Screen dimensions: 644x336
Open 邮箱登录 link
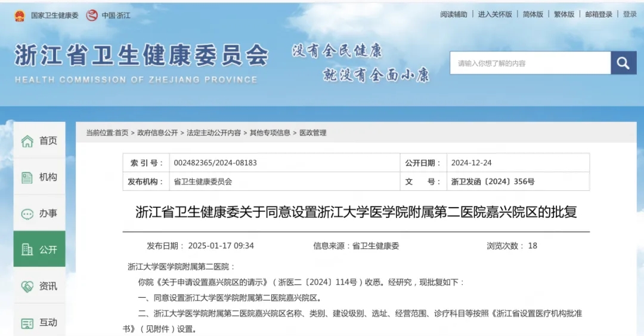(599, 14)
